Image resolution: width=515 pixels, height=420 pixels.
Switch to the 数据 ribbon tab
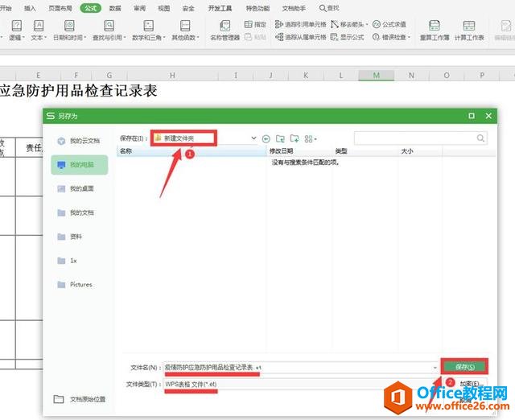click(x=115, y=8)
